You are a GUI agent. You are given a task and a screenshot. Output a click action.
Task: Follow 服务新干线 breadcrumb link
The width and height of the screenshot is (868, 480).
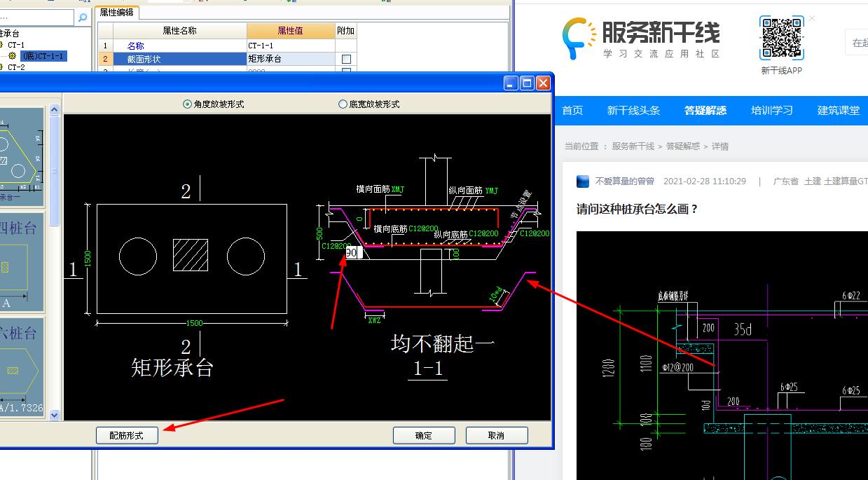633,146
